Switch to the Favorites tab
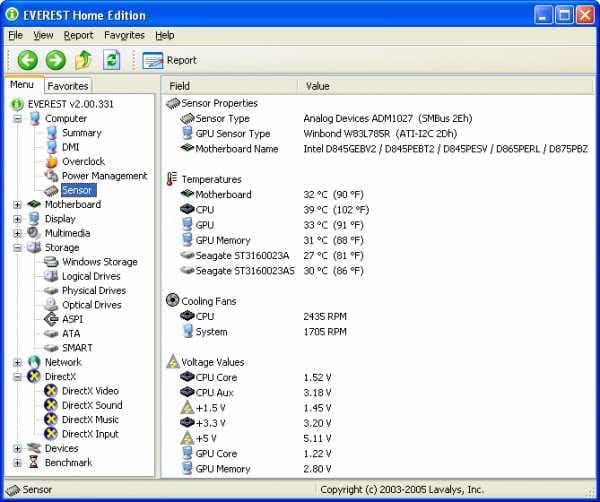The image size is (600, 502). pos(68,86)
